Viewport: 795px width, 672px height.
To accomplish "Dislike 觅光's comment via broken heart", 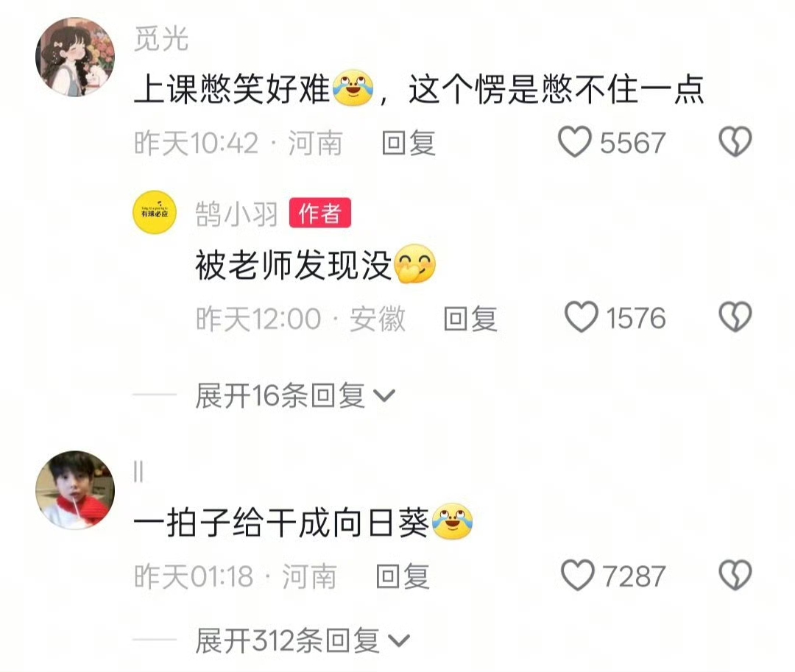I will (735, 142).
